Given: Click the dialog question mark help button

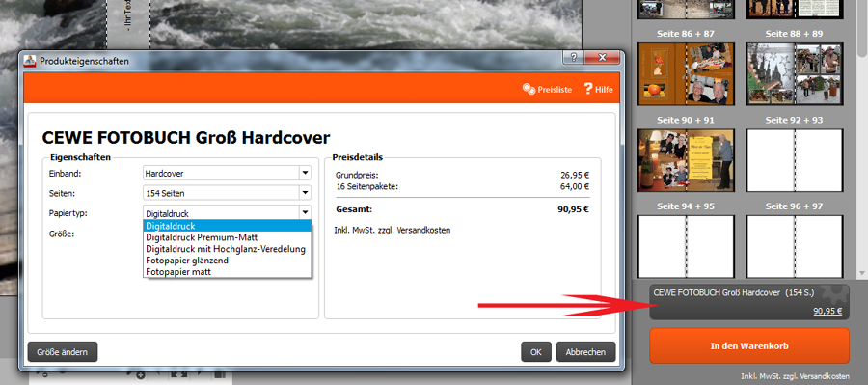Looking at the screenshot, I should (x=573, y=58).
